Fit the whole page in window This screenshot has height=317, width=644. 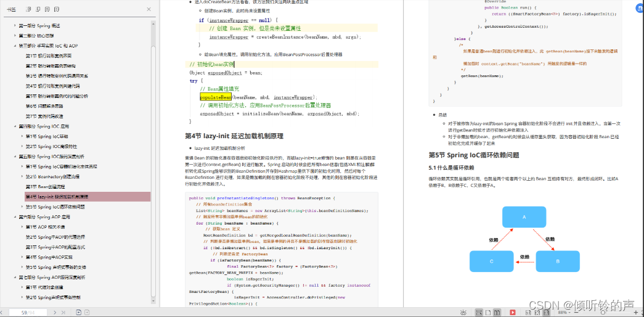(x=537, y=313)
